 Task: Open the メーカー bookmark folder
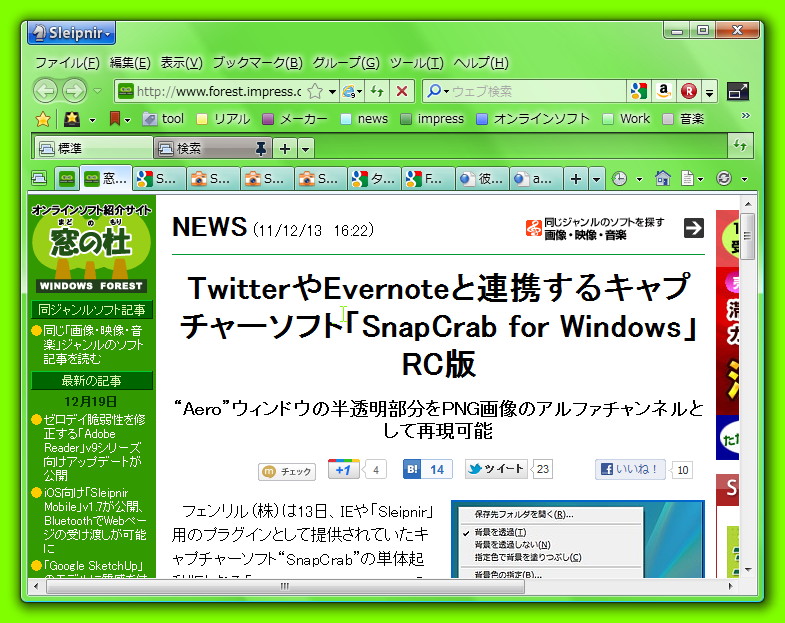pos(294,119)
